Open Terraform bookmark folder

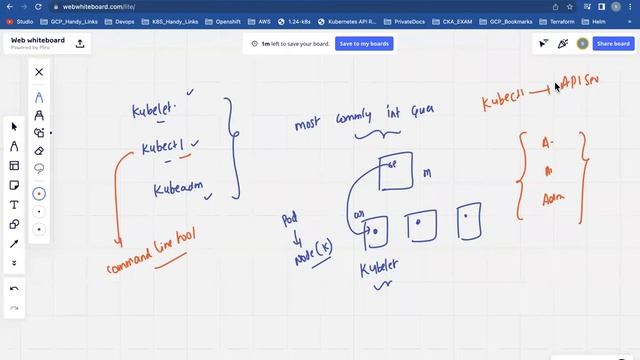pyautogui.click(x=557, y=22)
